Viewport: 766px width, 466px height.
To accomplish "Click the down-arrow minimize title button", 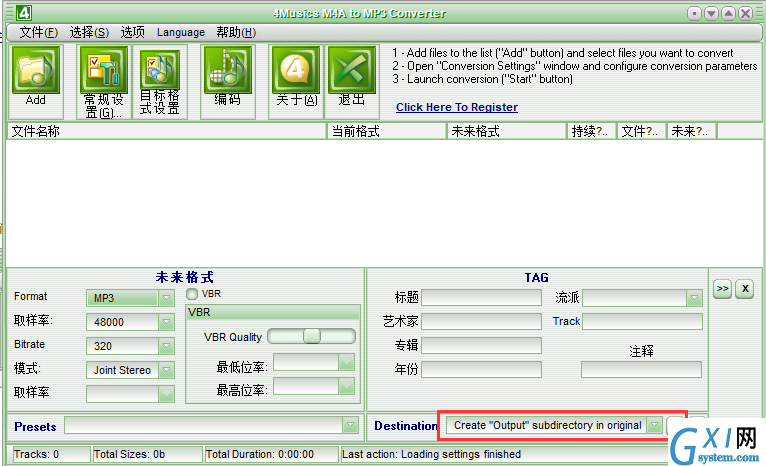I will (711, 13).
